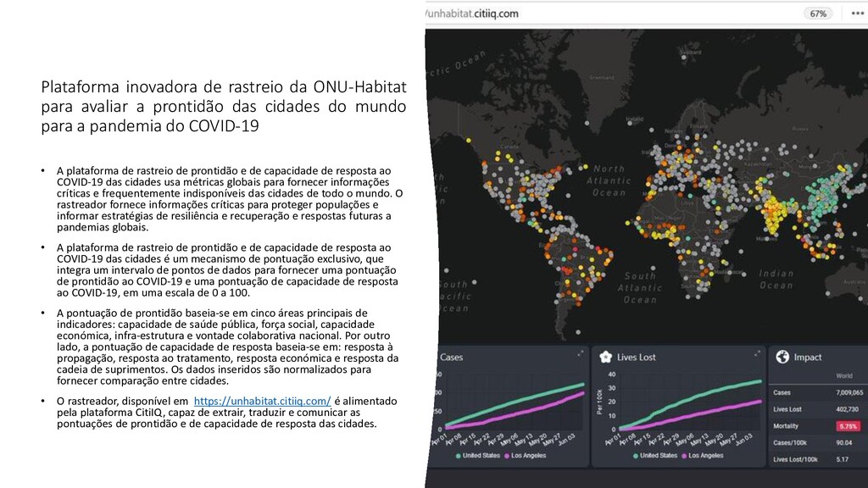Click the Mortality row label in Impact

[786, 426]
